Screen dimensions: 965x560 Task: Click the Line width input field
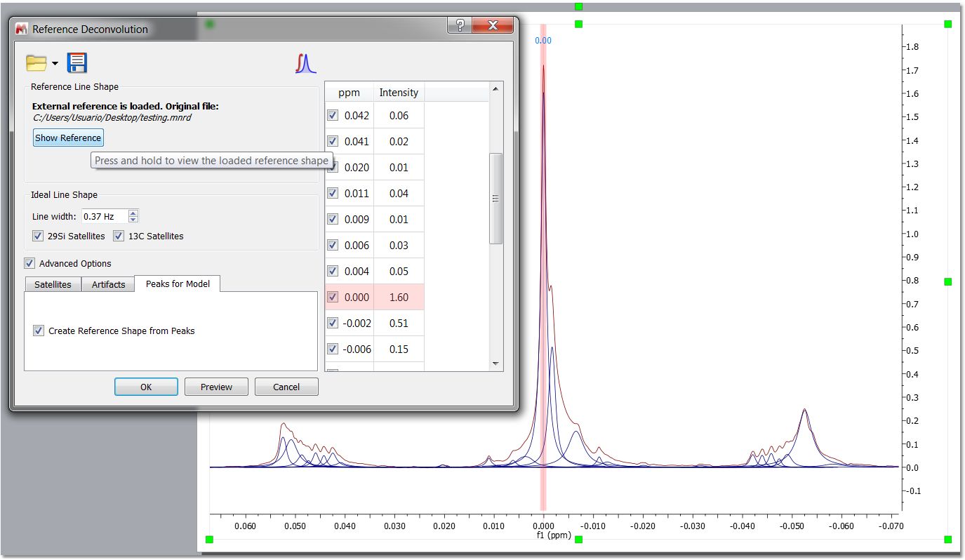105,216
